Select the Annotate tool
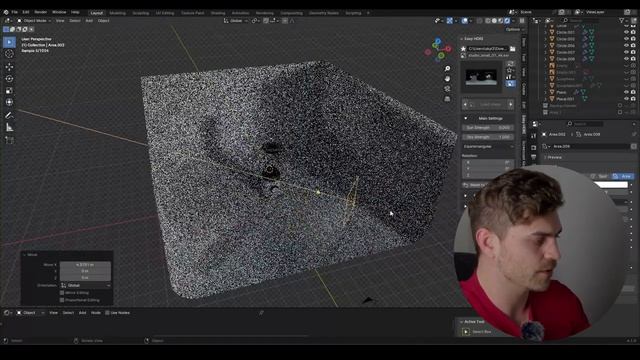The image size is (640, 360). click(9, 116)
